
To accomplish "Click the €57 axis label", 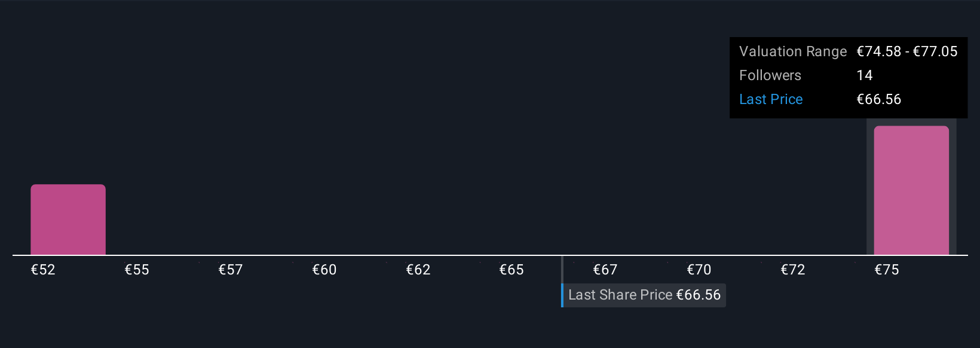I will tap(231, 270).
